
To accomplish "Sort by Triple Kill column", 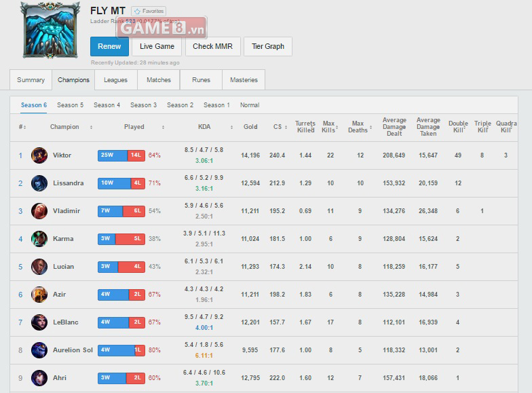I will point(482,127).
